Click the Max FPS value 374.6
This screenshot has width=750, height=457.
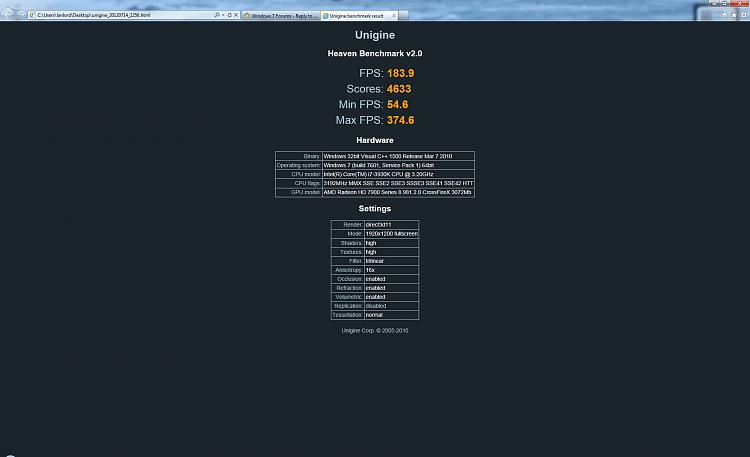coord(401,120)
